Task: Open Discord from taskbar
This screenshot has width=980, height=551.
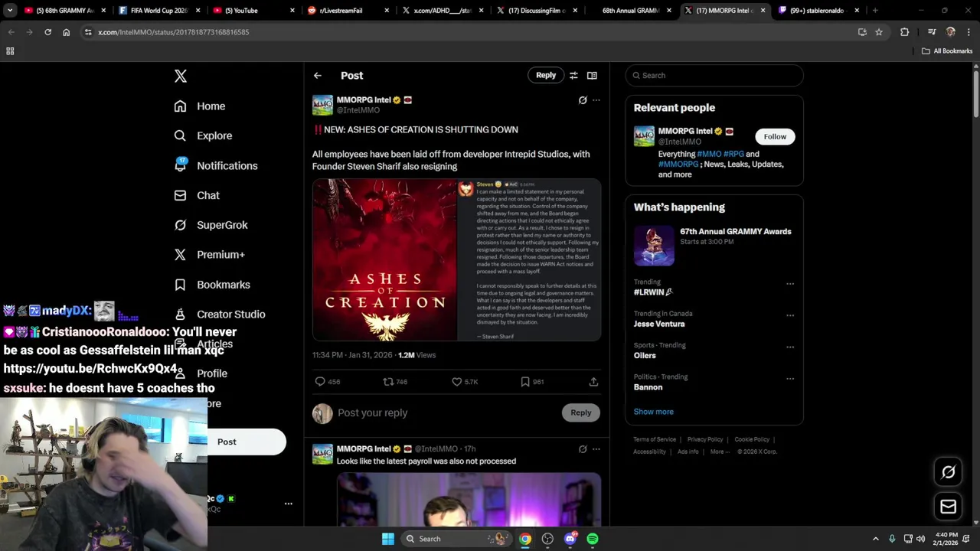Action: pyautogui.click(x=570, y=539)
